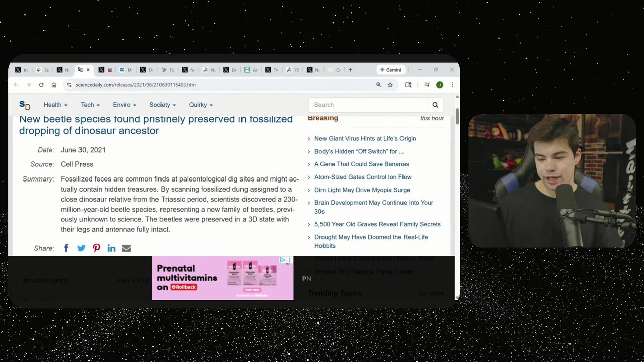
Task: Switch to the 'tra' tab
Action: tap(22, 70)
